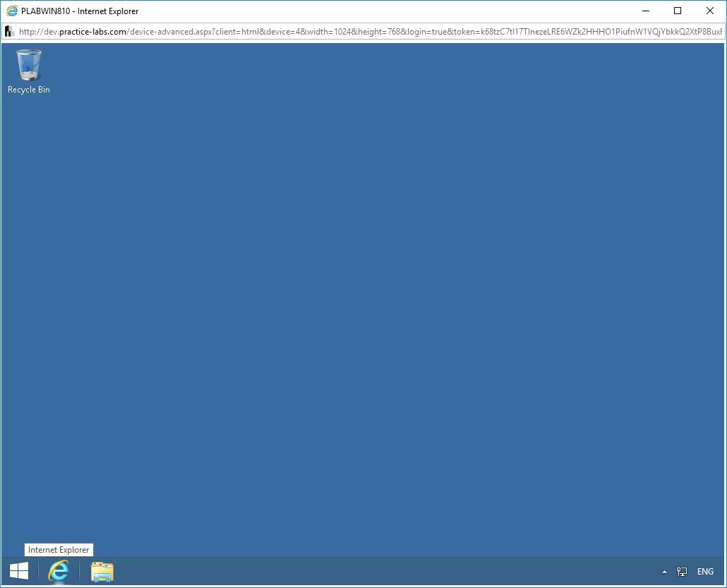Screen dimensions: 727x588
Task: Close the PLABWIN810 window
Action: click(709, 11)
